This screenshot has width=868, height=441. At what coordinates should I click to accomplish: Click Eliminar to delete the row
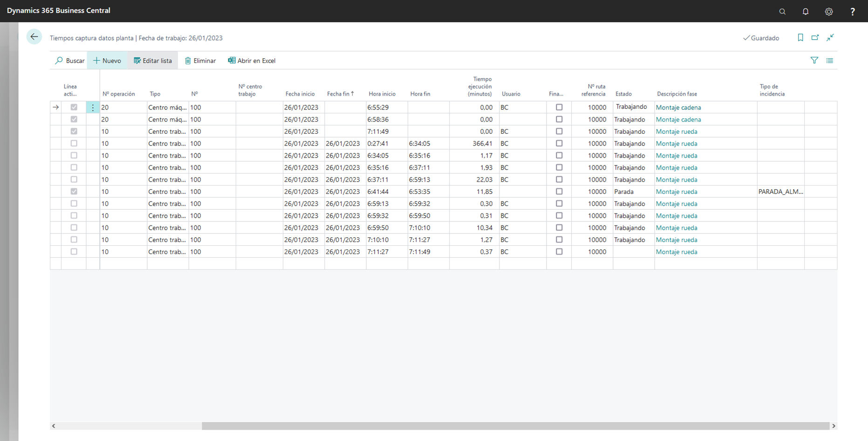pyautogui.click(x=200, y=61)
